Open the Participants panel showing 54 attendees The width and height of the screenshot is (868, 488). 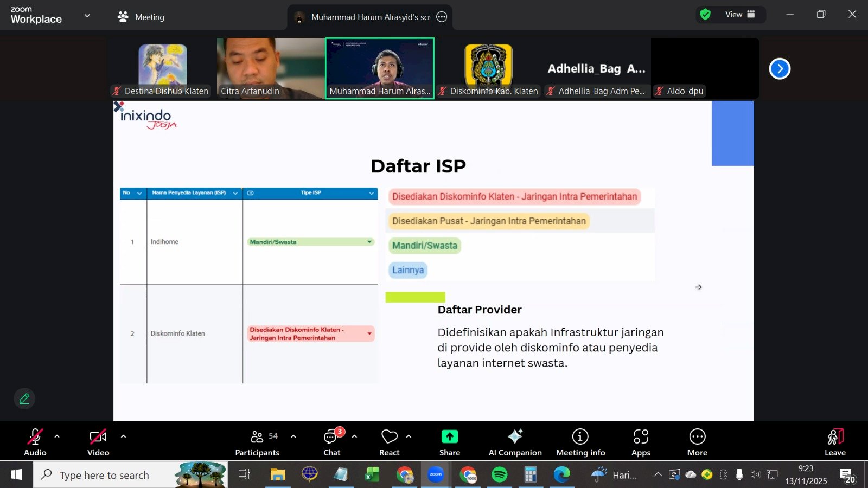tap(257, 441)
